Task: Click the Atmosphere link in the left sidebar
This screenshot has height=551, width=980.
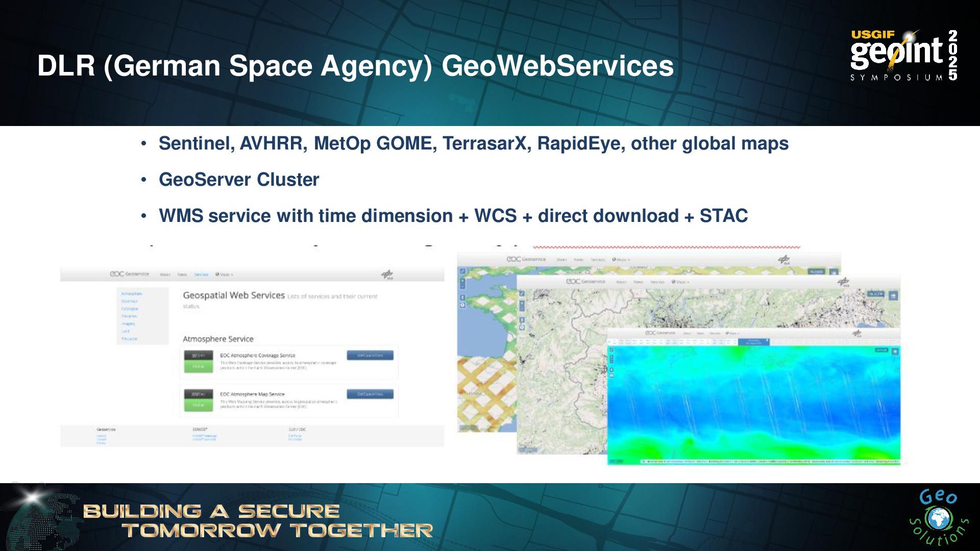Action: [x=132, y=294]
